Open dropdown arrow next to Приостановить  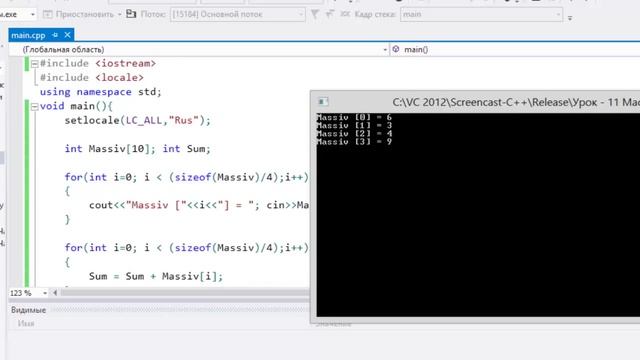[120, 15]
